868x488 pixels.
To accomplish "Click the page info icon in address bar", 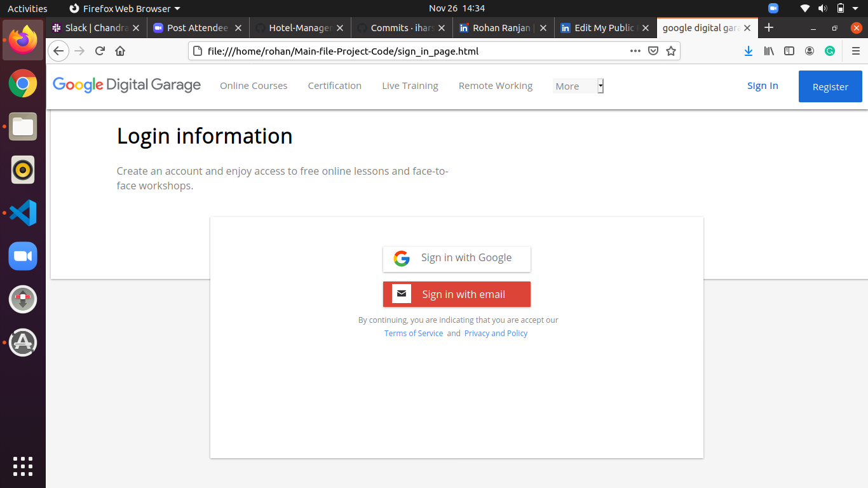I will 198,51.
